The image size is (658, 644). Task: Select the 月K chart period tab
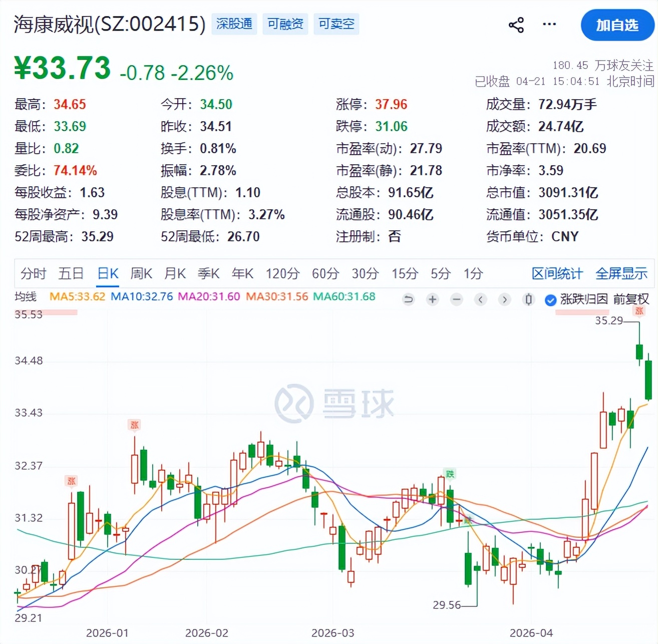pos(175,273)
